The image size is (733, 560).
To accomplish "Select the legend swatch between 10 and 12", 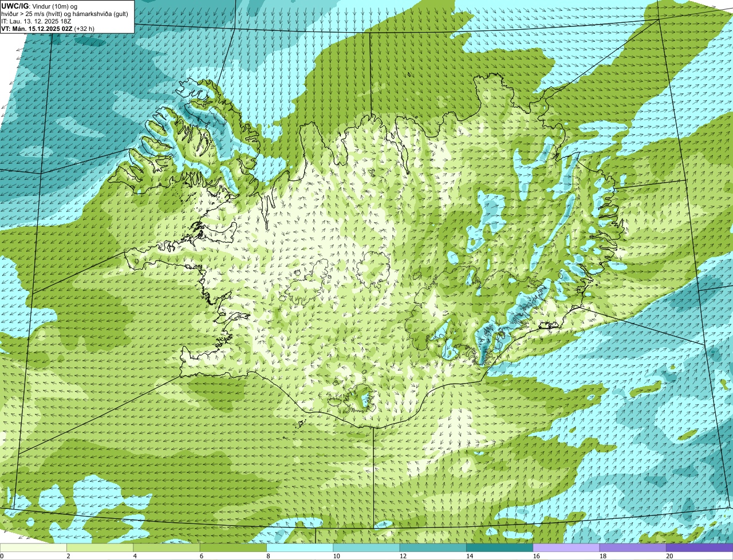I will point(366,547).
